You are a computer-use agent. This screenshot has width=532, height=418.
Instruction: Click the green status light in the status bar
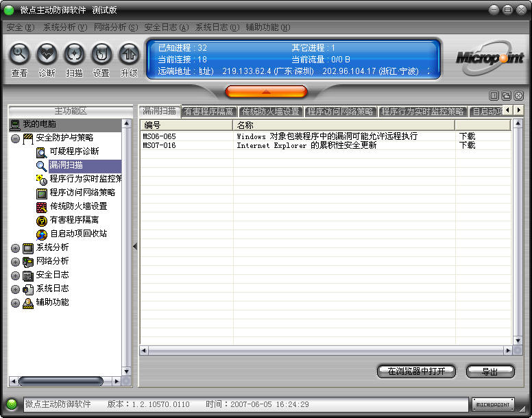12,404
